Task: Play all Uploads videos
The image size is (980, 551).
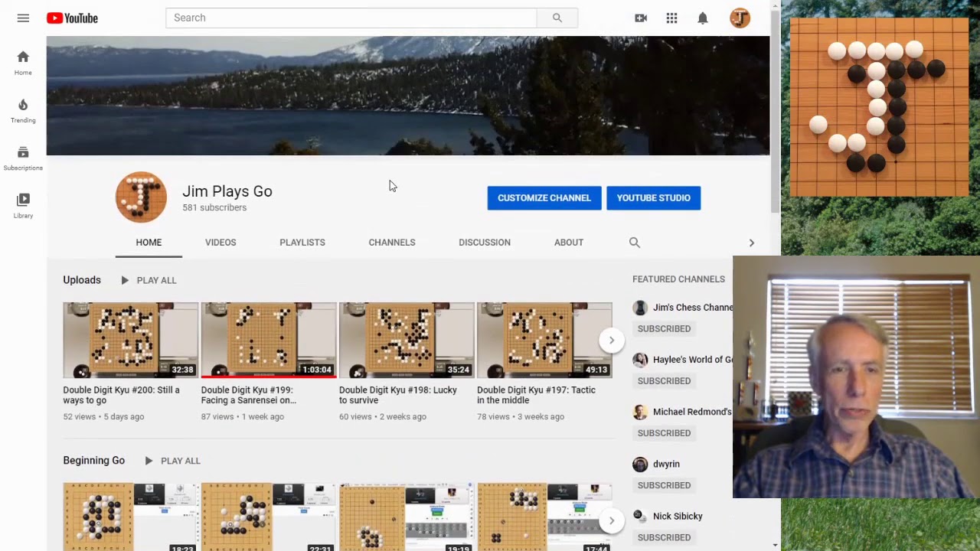Action: click(149, 280)
